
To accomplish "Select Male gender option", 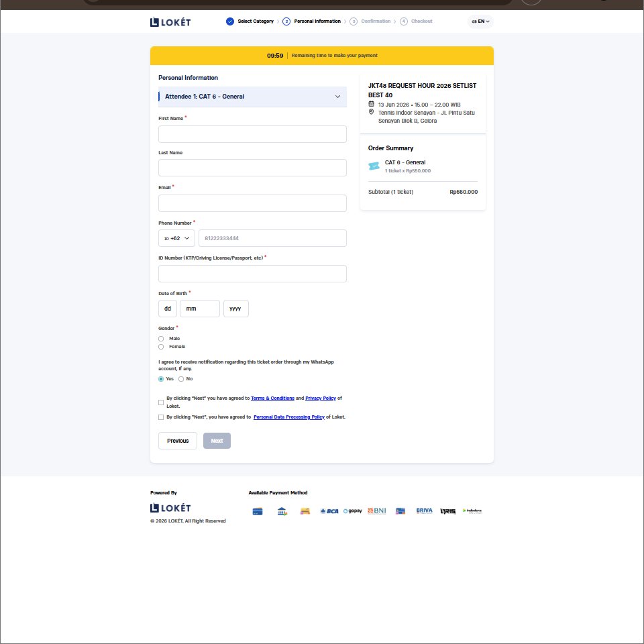I will (161, 339).
